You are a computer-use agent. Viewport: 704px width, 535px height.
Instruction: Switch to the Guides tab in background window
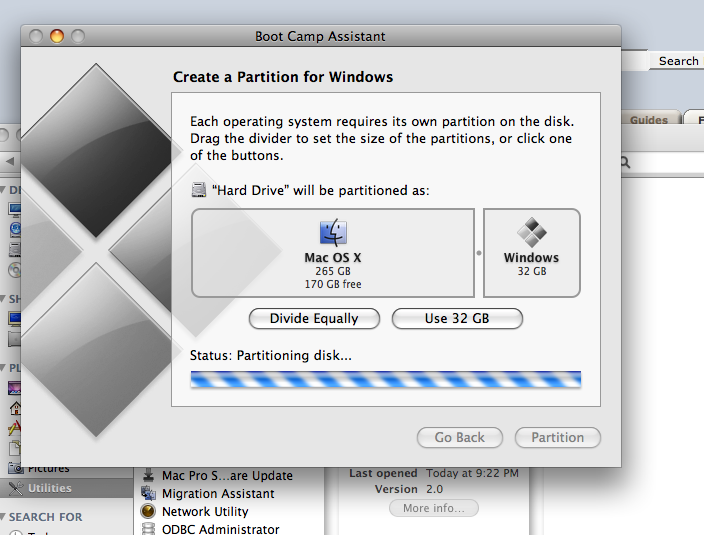tap(648, 120)
